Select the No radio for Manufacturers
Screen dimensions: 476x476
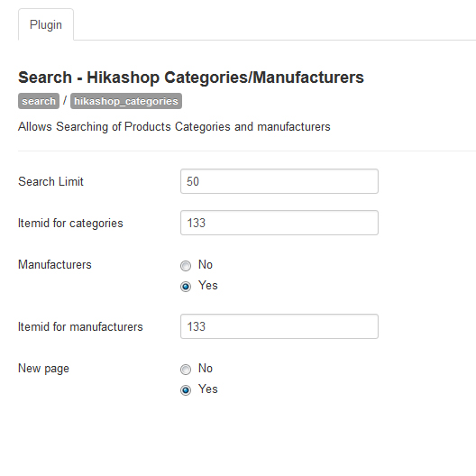tap(186, 266)
